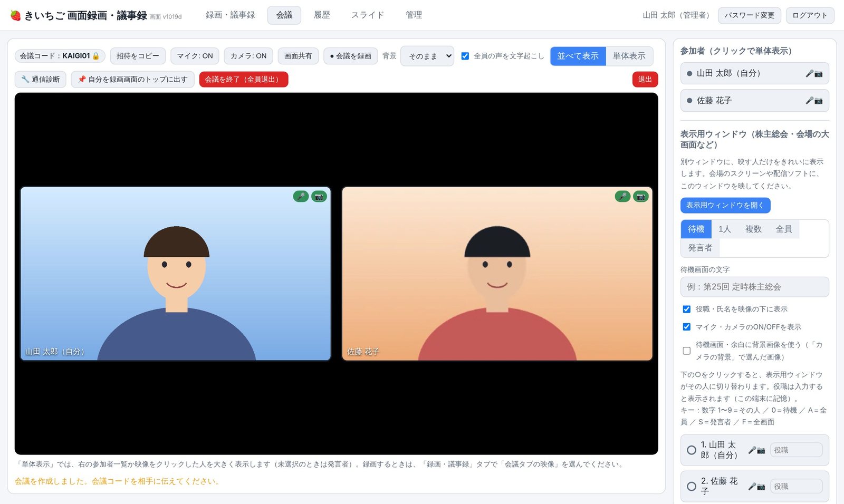Go to the 管理 tab

click(x=414, y=15)
